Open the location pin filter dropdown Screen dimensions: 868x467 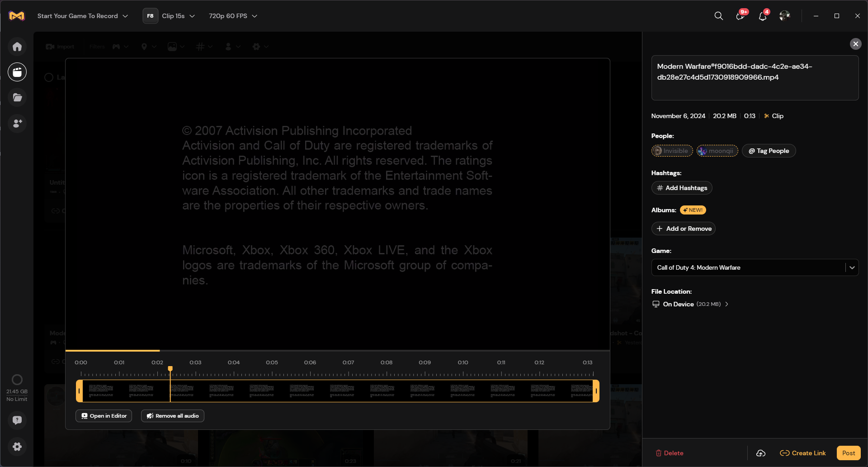pos(149,47)
